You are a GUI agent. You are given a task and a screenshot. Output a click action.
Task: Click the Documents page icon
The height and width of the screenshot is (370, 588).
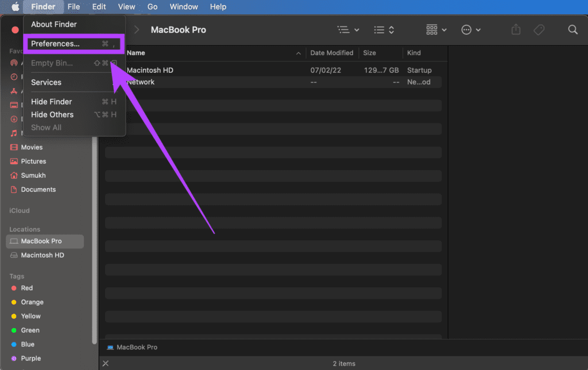click(x=14, y=189)
